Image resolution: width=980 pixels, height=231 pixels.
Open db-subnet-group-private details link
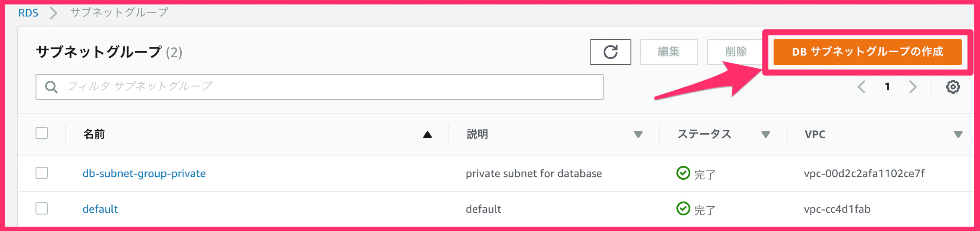tap(144, 173)
